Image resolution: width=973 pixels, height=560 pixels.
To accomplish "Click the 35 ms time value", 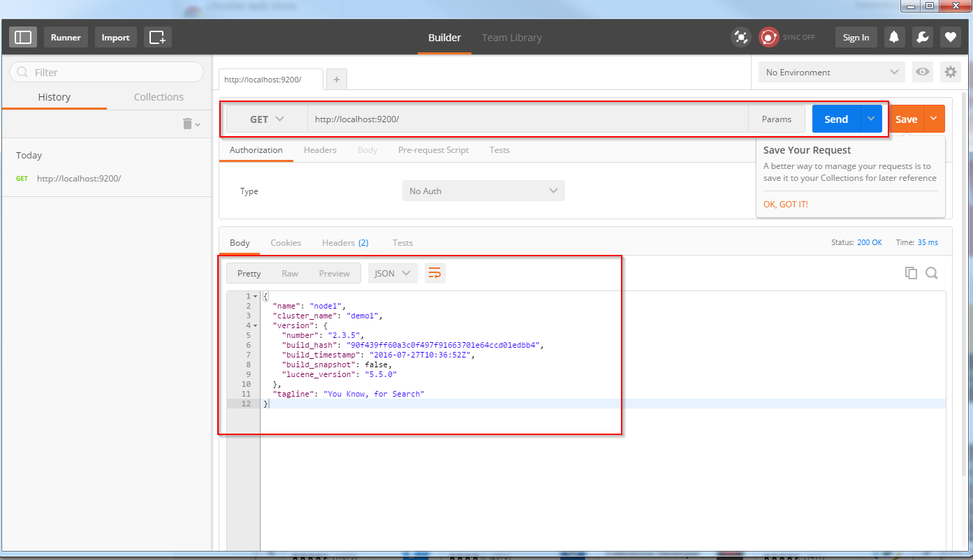I will pos(928,242).
